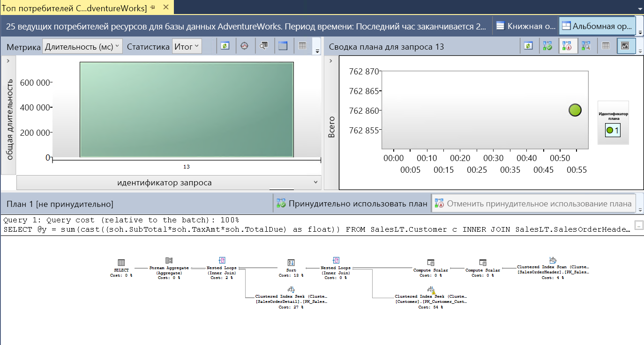Select the SELECT operator node in plan

pyautogui.click(x=121, y=269)
